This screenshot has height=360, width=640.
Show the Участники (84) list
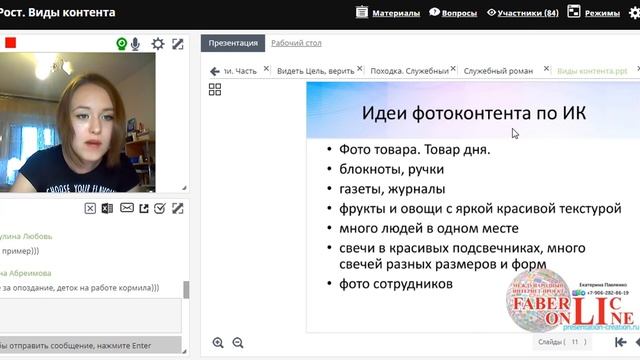click(x=528, y=13)
